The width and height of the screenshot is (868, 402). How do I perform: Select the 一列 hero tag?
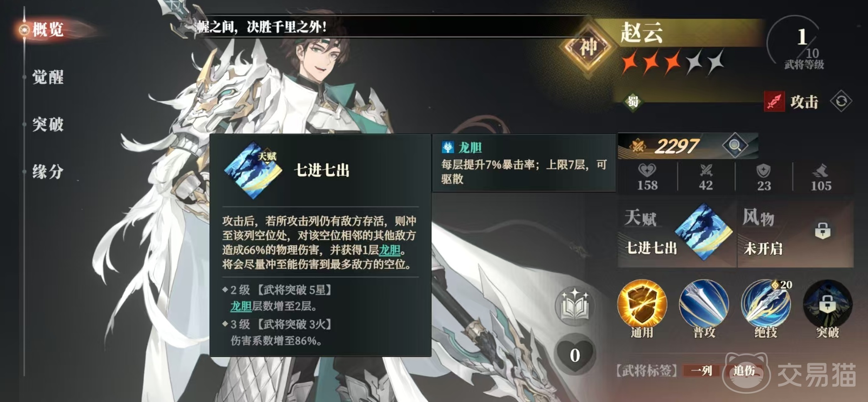(x=702, y=370)
